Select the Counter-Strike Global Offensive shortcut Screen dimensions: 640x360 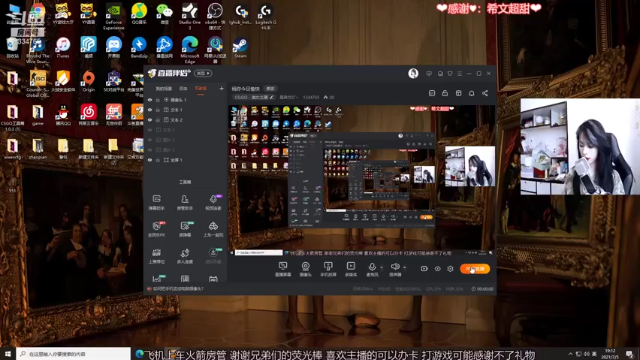tap(38, 84)
